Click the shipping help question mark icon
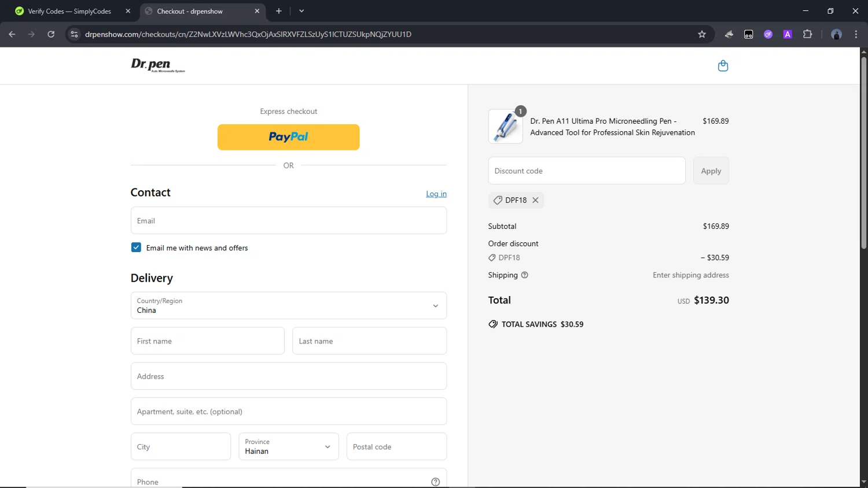The image size is (868, 488). pyautogui.click(x=525, y=275)
